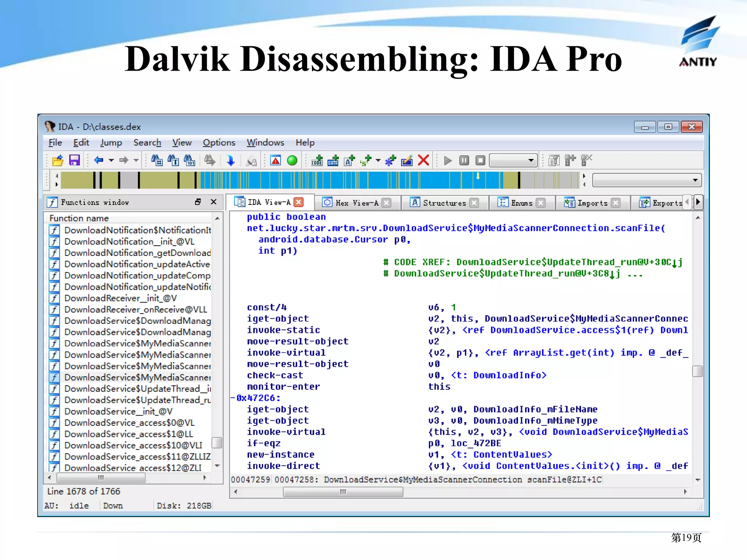Screen dimensions: 747x560
Task: Close the Hex View-A tab
Action: pyautogui.click(x=386, y=203)
